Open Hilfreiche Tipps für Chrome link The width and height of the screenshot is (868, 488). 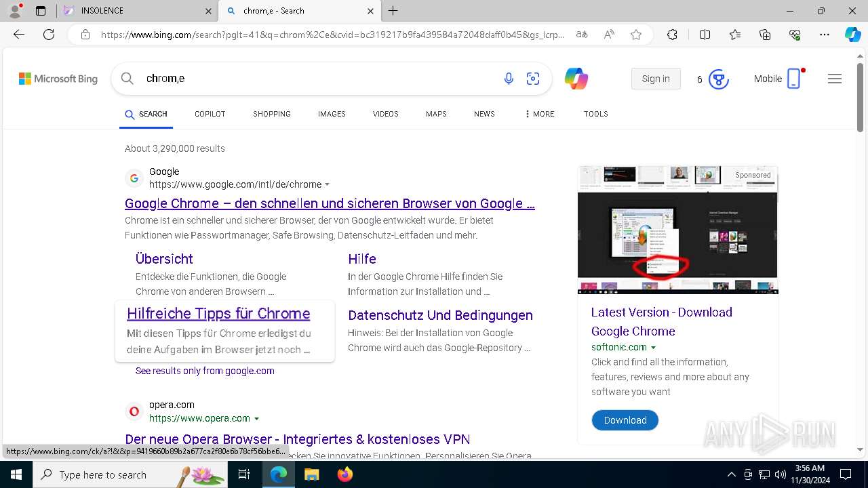point(218,313)
